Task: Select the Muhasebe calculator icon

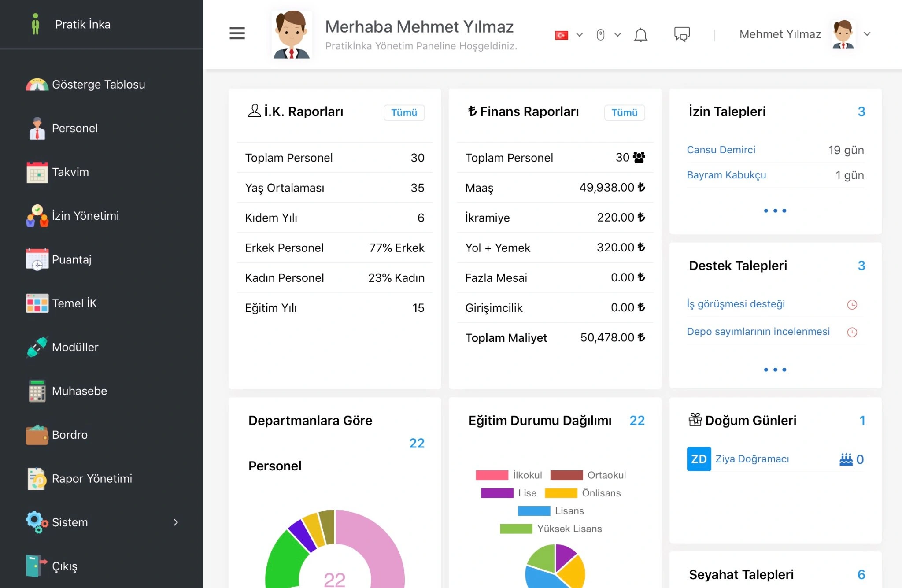Action: pyautogui.click(x=37, y=391)
